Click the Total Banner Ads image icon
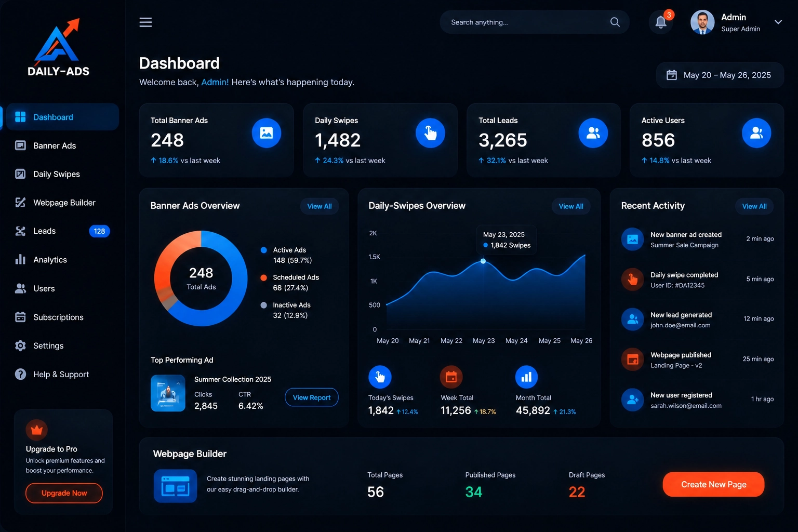This screenshot has height=532, width=798. click(x=267, y=133)
